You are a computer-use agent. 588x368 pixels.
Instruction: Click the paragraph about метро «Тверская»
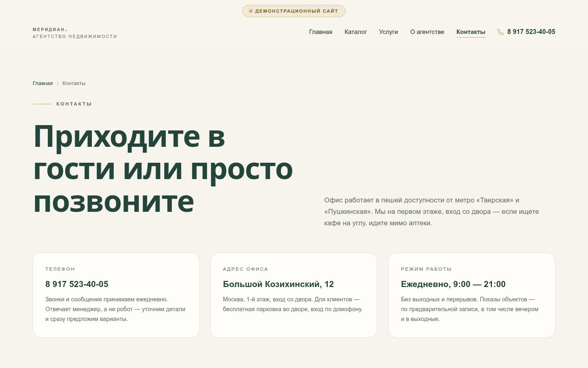(432, 212)
